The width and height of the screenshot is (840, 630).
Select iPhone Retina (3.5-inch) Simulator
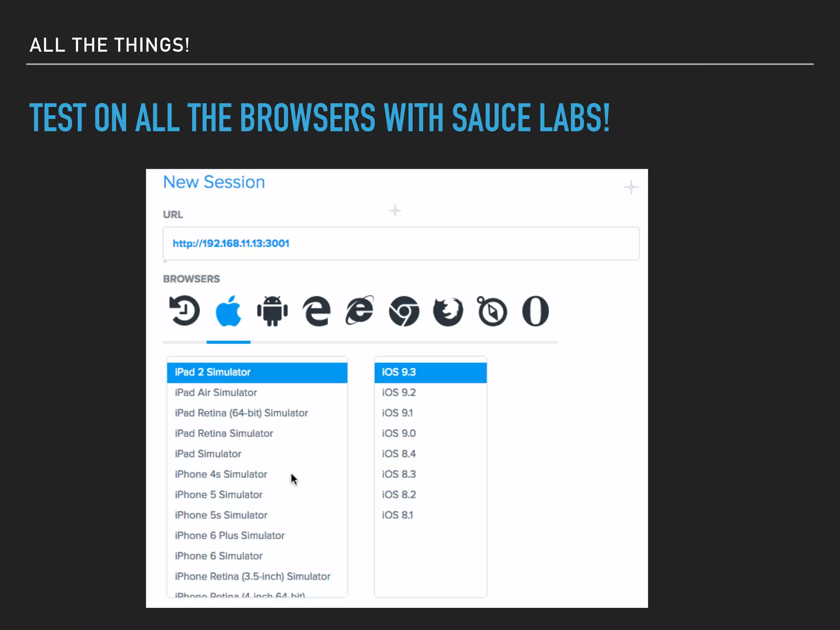tap(253, 576)
